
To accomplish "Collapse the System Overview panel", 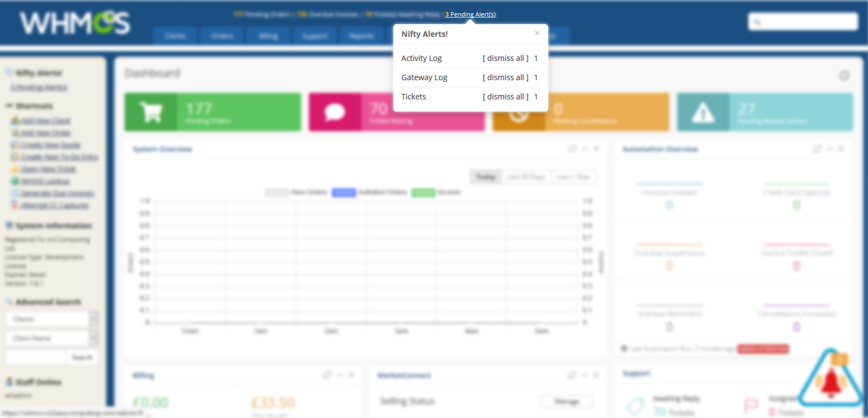I will 585,149.
